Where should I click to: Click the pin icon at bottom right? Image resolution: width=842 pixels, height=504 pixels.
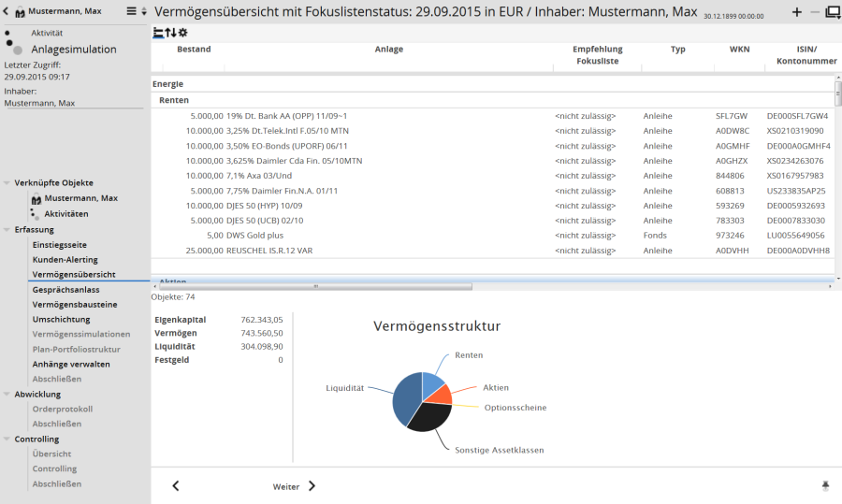825,485
